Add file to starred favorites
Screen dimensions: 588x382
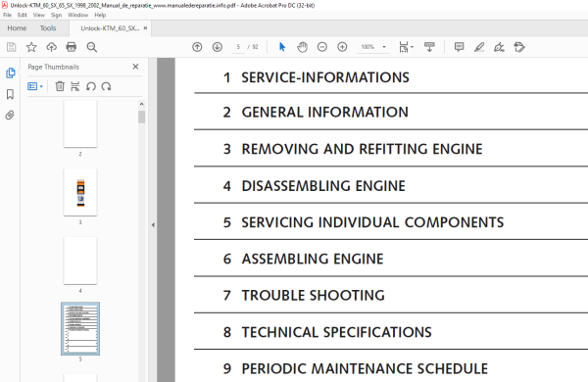pos(31,47)
